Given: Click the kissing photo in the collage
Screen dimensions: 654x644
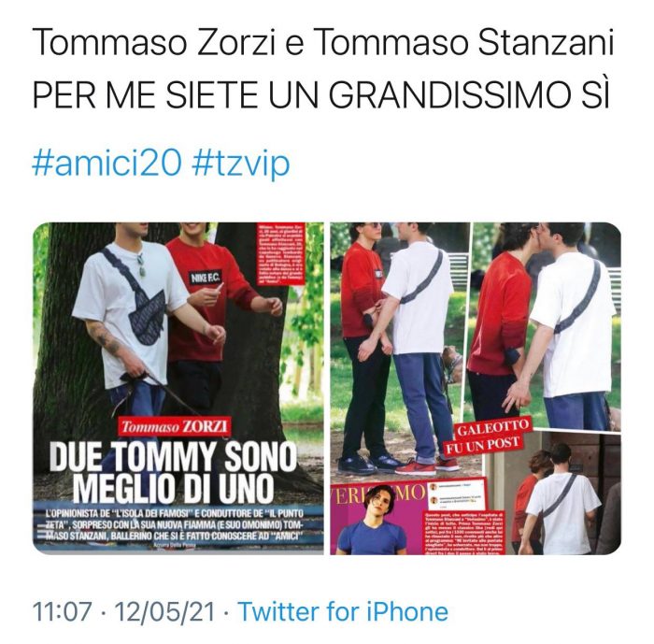Looking at the screenshot, I should (x=547, y=325).
